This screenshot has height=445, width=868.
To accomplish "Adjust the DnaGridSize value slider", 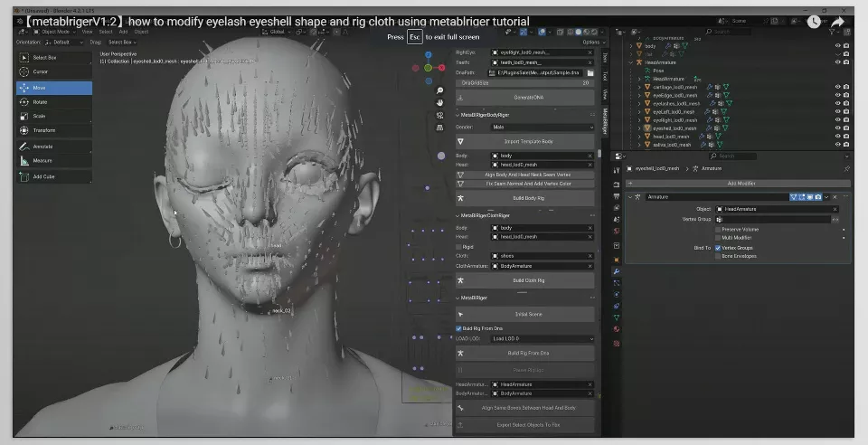I will point(524,83).
